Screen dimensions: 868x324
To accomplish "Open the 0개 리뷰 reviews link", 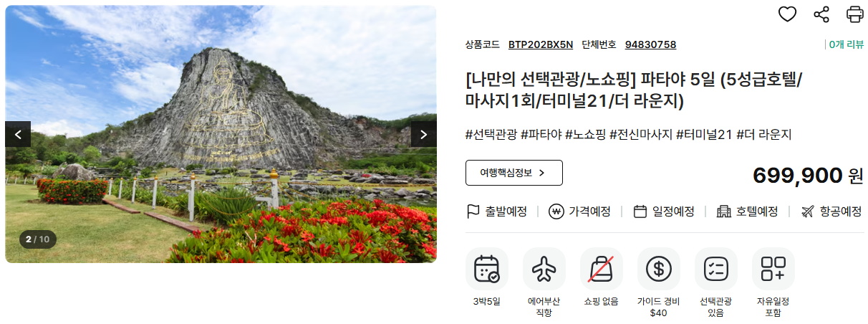I will coord(845,44).
